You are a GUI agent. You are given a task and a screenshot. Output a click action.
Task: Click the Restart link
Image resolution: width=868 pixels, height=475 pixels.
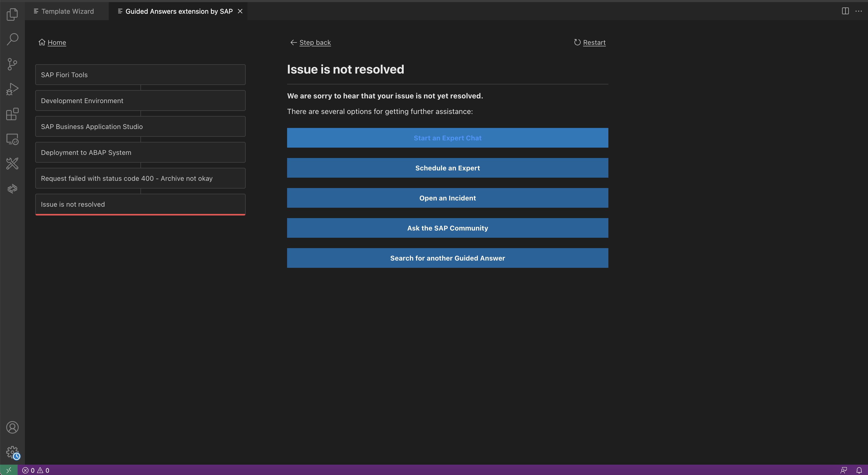click(590, 42)
